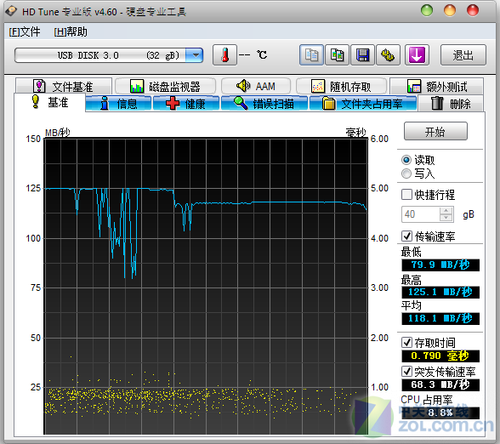Save screenshot floppy disk icon
500x444 pixels.
[363, 55]
